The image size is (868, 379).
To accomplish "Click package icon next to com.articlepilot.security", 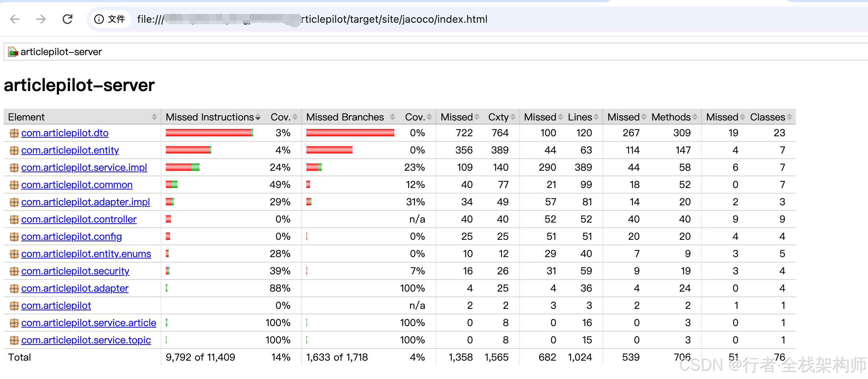I will point(14,271).
